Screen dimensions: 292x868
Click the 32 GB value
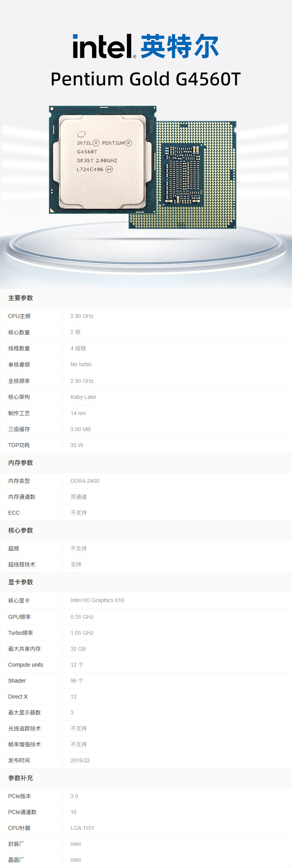tap(78, 649)
